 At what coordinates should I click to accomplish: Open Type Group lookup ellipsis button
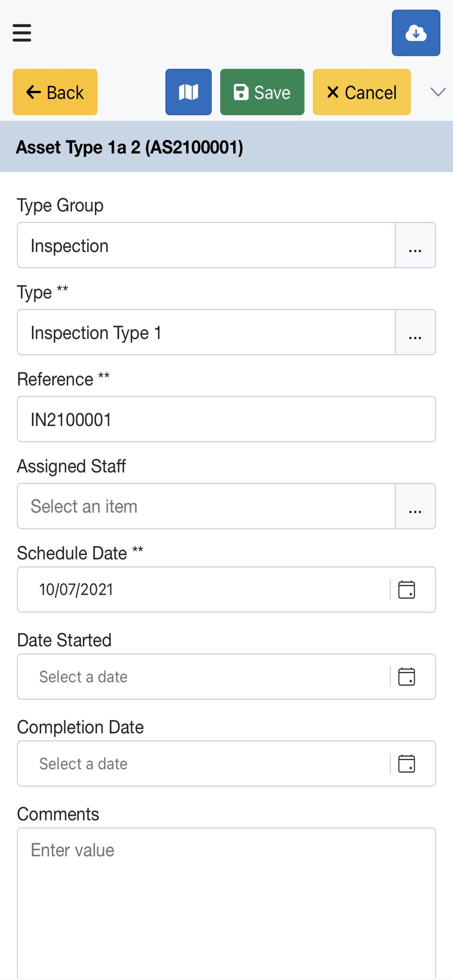pos(415,245)
